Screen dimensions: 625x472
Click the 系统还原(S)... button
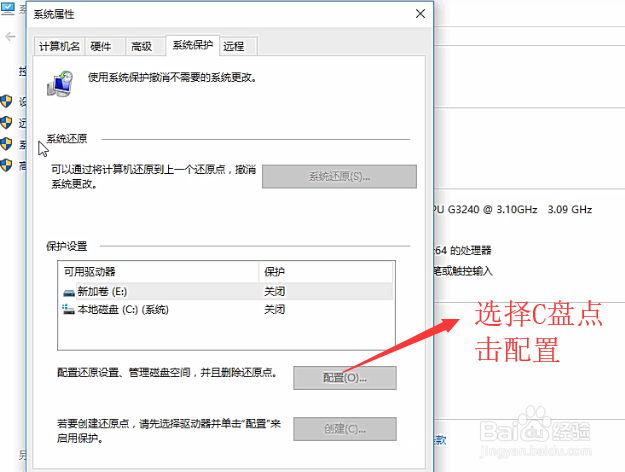click(339, 176)
